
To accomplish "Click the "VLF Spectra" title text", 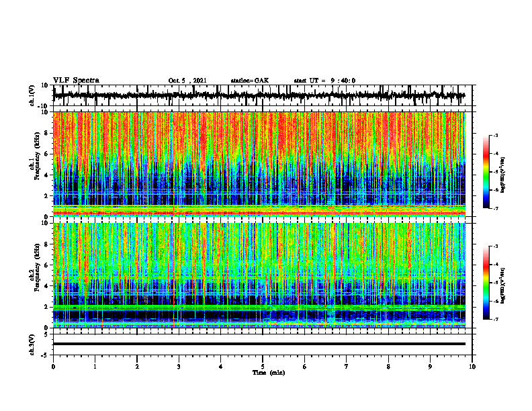I will click(x=76, y=81).
